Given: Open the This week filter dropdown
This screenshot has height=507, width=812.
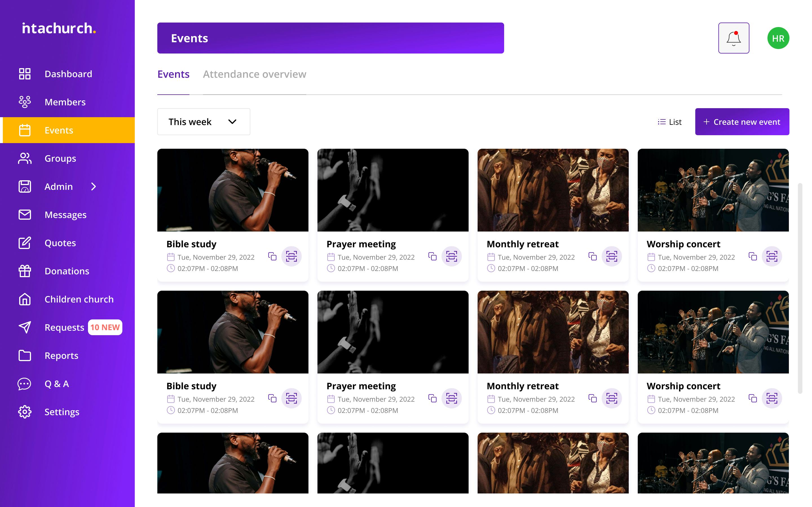Looking at the screenshot, I should (203, 122).
